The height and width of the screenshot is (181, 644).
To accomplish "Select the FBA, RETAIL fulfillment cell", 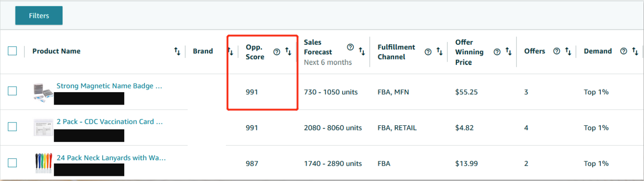I will point(397,128).
